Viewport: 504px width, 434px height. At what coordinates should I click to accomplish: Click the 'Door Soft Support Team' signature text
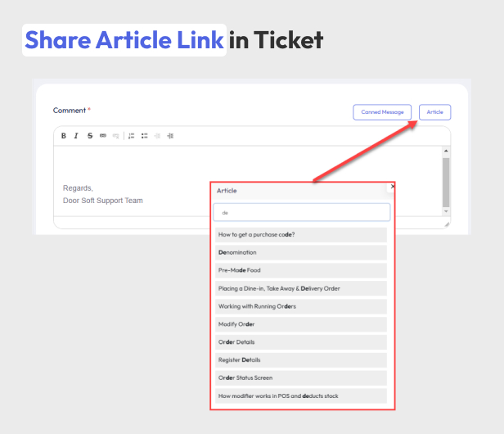103,201
